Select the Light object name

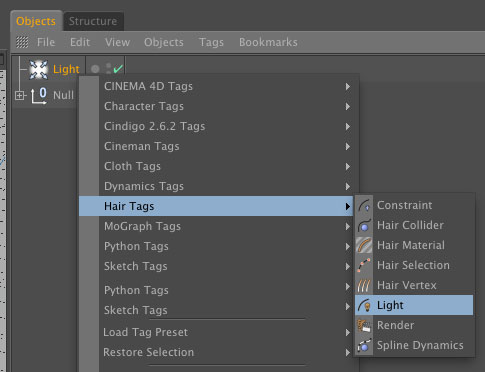click(66, 69)
